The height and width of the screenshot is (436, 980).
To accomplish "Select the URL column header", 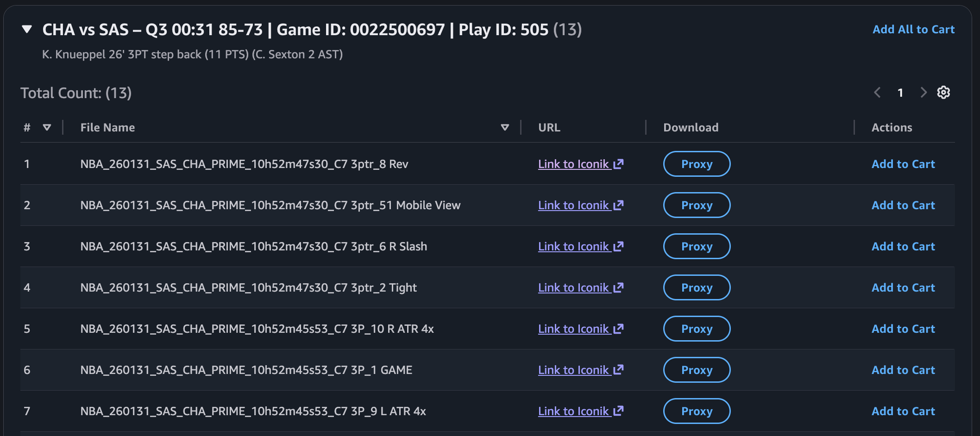I will point(548,127).
